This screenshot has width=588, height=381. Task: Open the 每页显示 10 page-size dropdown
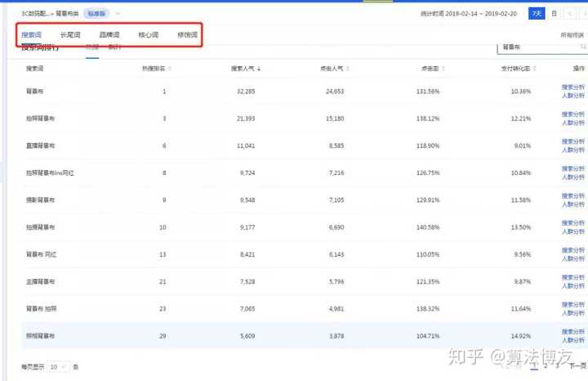tap(59, 367)
